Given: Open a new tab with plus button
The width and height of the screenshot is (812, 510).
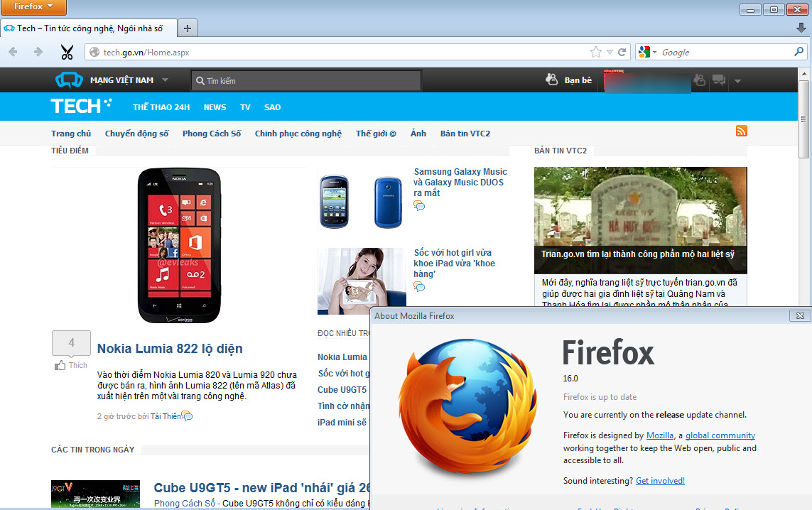Looking at the screenshot, I should pos(188,28).
